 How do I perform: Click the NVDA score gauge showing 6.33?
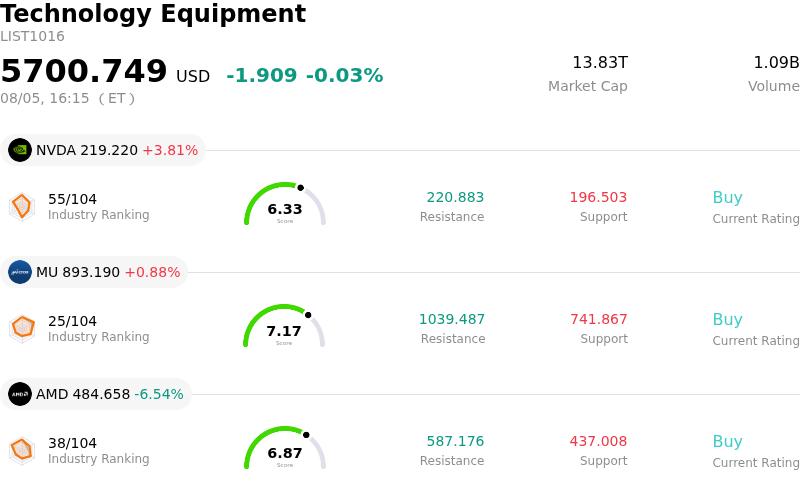tap(285, 204)
